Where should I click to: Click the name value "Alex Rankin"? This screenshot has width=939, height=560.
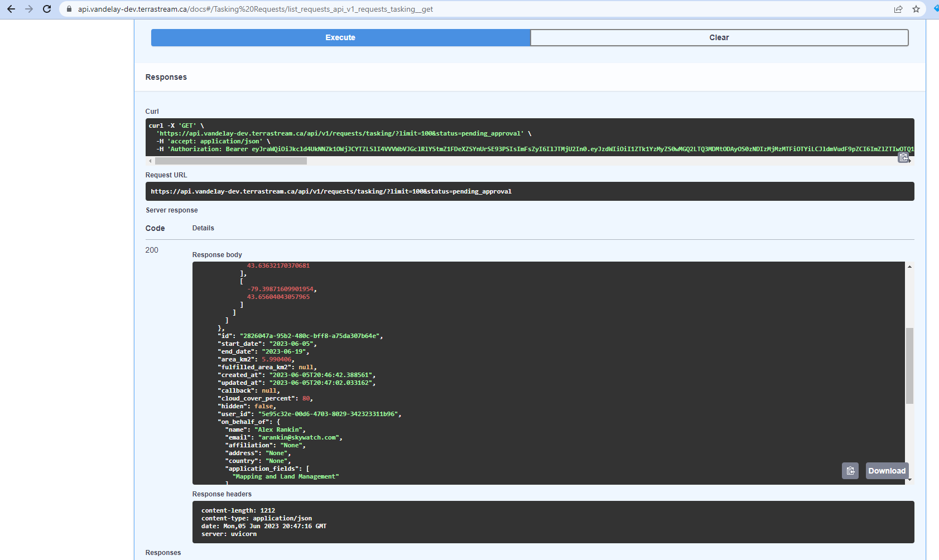point(278,429)
